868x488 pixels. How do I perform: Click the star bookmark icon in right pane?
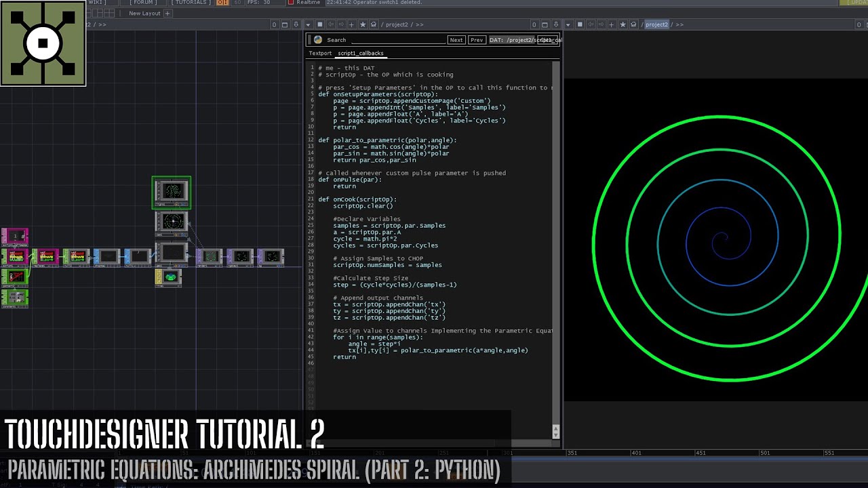(623, 24)
